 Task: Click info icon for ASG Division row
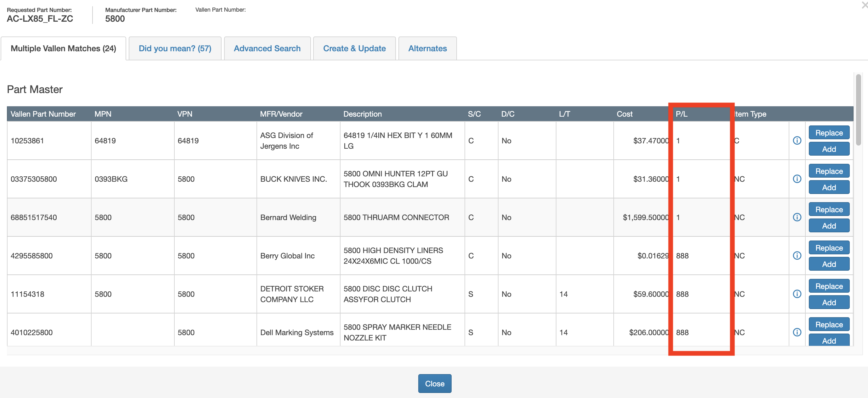[797, 141]
